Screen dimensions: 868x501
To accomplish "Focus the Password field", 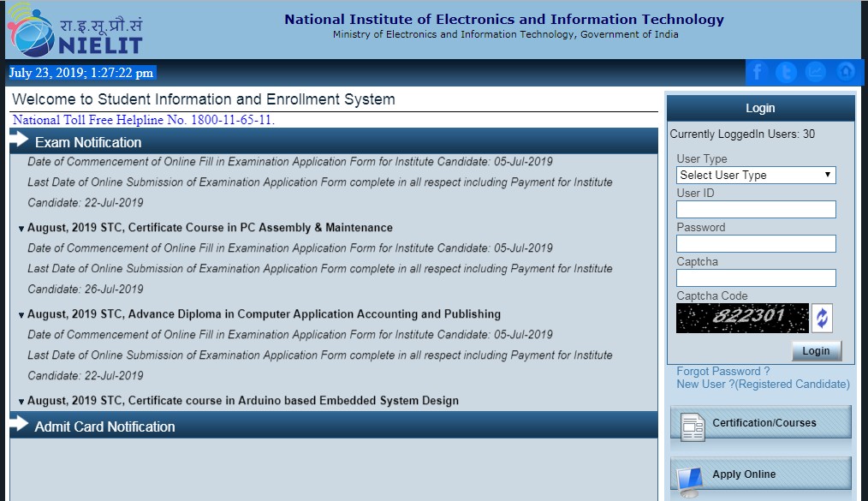I will (x=756, y=243).
